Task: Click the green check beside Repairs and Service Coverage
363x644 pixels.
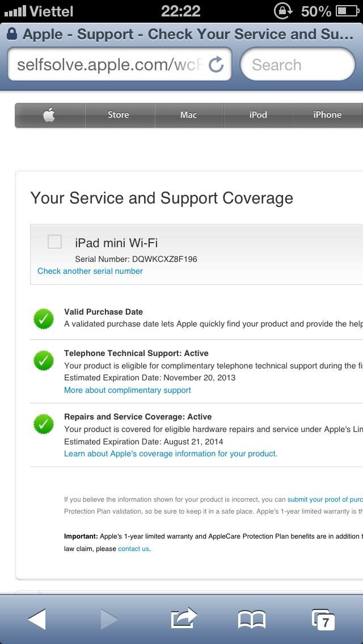Action: click(x=44, y=424)
